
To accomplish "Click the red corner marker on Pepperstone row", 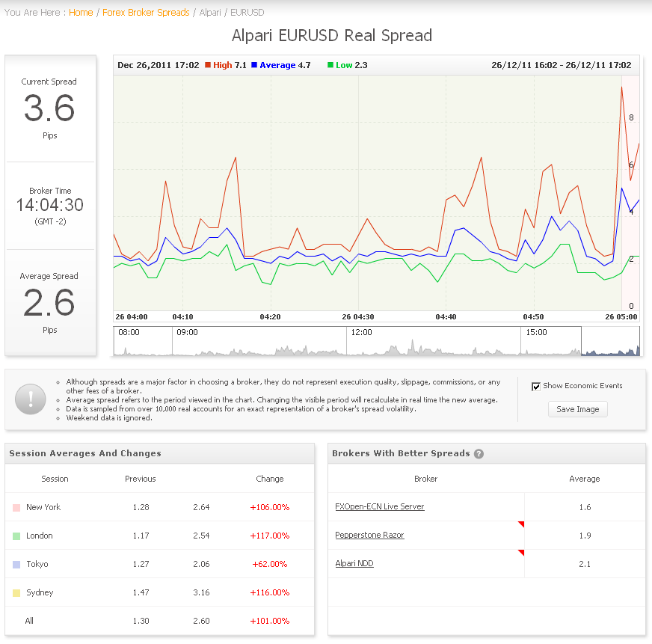I will (521, 524).
